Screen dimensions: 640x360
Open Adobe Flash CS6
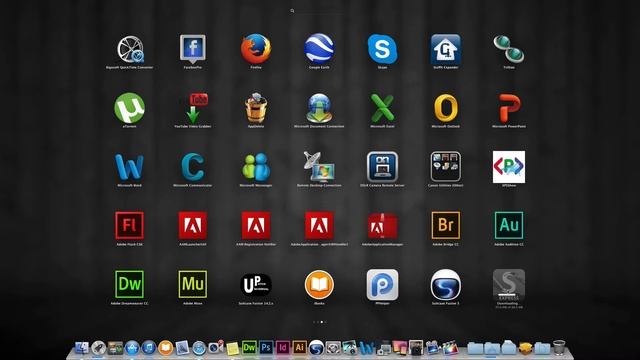[129, 225]
